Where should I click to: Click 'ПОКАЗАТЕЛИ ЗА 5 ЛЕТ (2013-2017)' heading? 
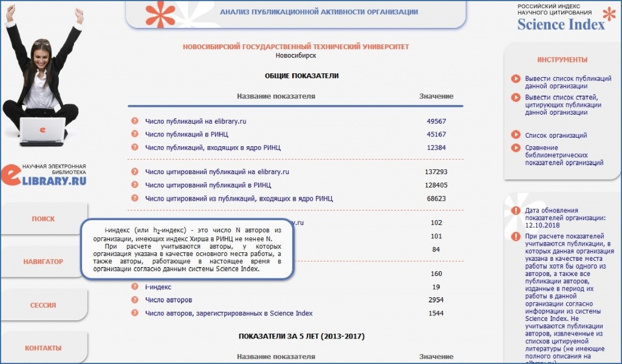point(301,336)
